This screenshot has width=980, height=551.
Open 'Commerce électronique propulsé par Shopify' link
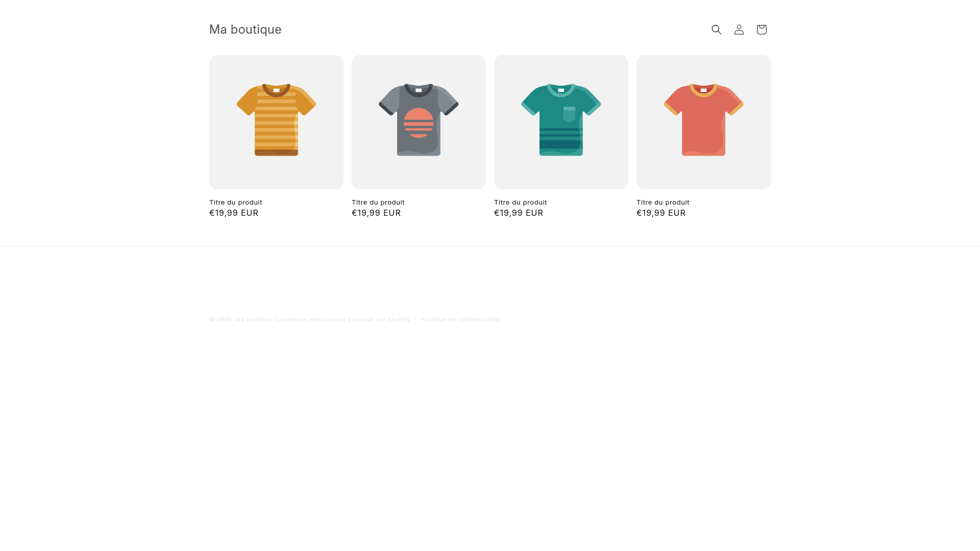pyautogui.click(x=342, y=319)
